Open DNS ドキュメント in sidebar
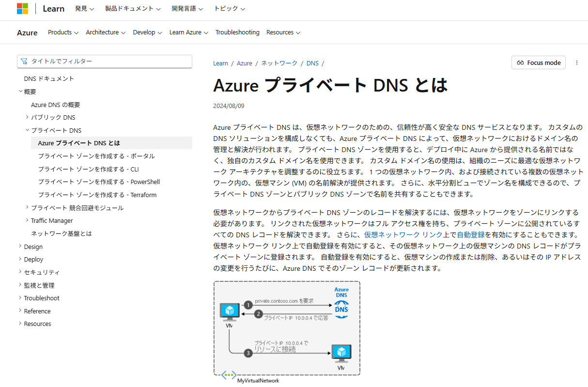The width and height of the screenshot is (588, 387). (49, 78)
